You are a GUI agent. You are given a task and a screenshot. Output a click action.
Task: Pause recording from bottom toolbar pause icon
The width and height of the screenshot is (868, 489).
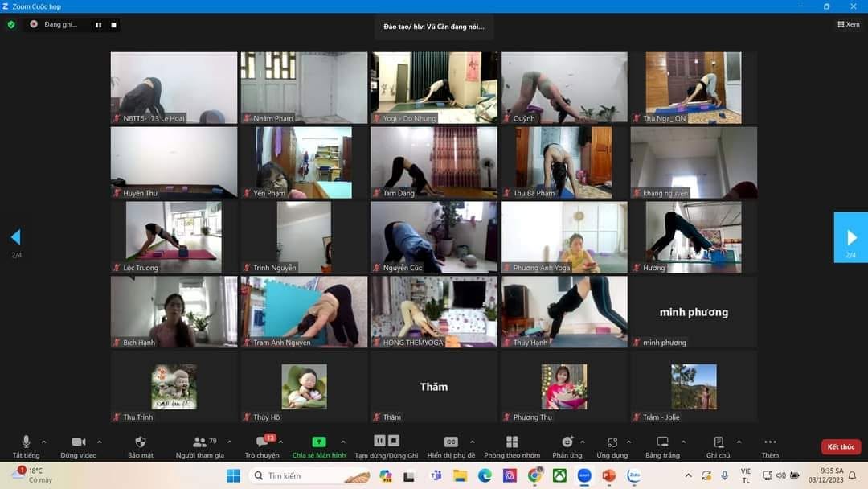click(379, 441)
